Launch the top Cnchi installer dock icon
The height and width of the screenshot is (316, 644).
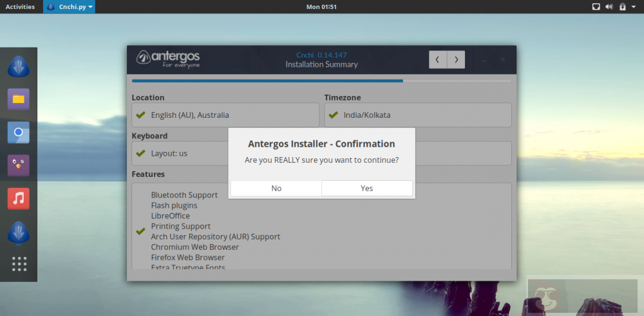(x=19, y=66)
